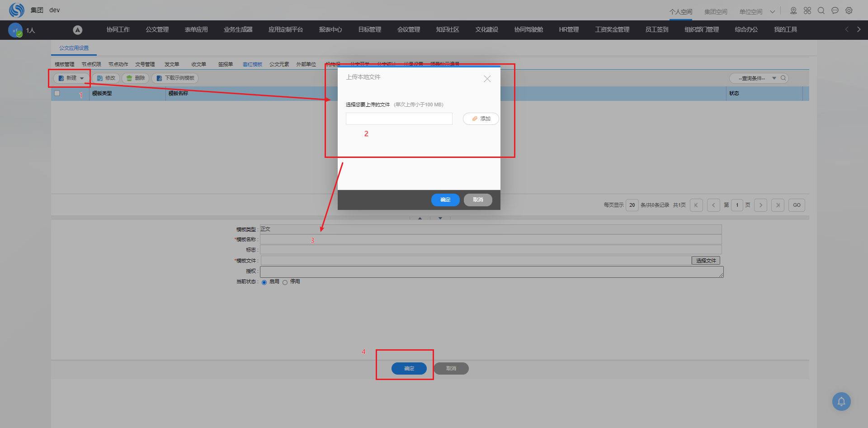Click 选择文件 button for 模板文件
868x428 pixels.
coord(706,261)
